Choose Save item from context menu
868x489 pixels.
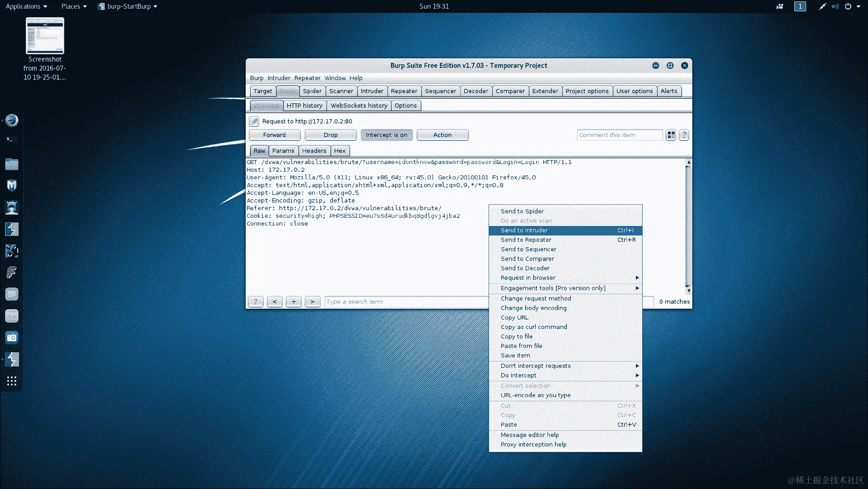click(565, 356)
